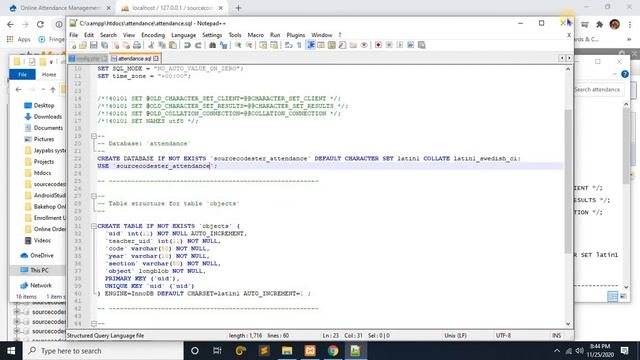Click the UTF-8 encoding status field
This screenshot has height=360, width=640.
point(503,336)
